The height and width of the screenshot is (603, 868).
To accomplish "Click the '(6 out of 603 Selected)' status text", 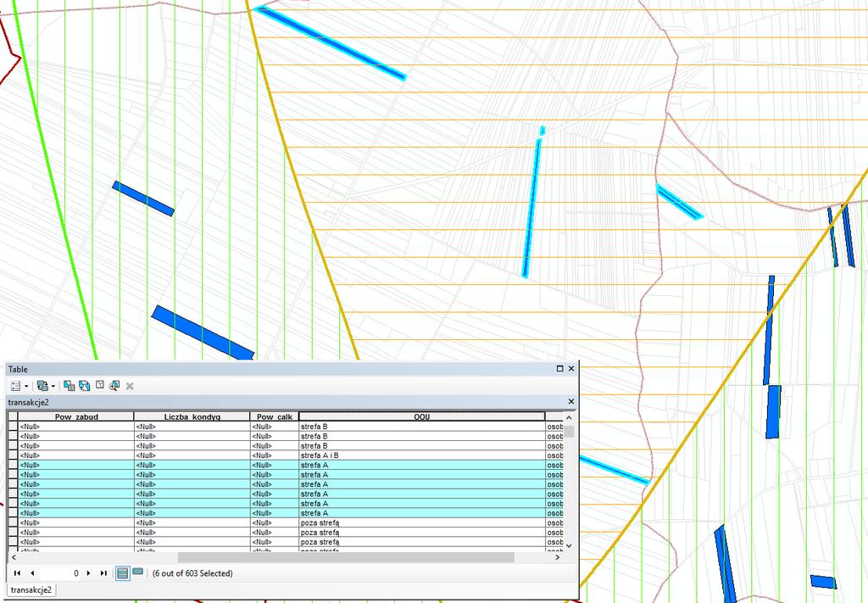I will (192, 573).
